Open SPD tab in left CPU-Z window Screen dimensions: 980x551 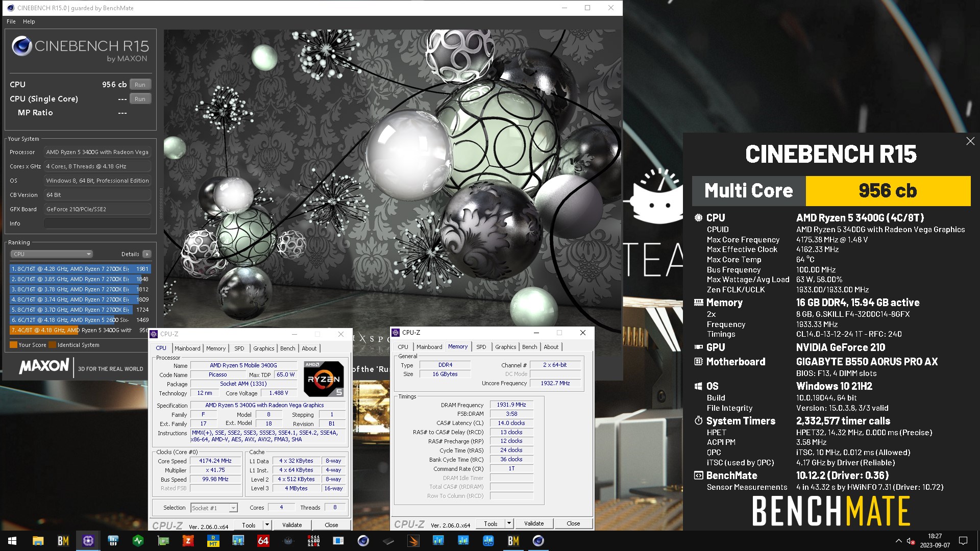pos(239,348)
